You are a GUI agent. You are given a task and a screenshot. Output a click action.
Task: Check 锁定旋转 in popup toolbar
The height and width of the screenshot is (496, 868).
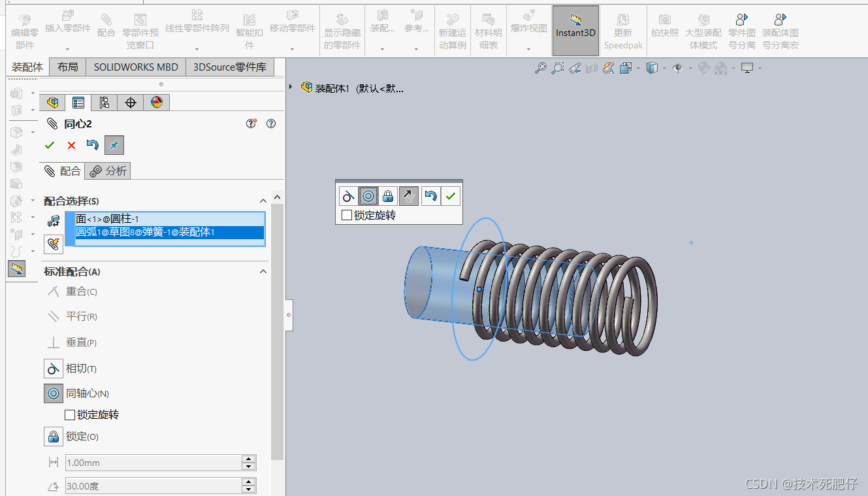pyautogui.click(x=347, y=215)
